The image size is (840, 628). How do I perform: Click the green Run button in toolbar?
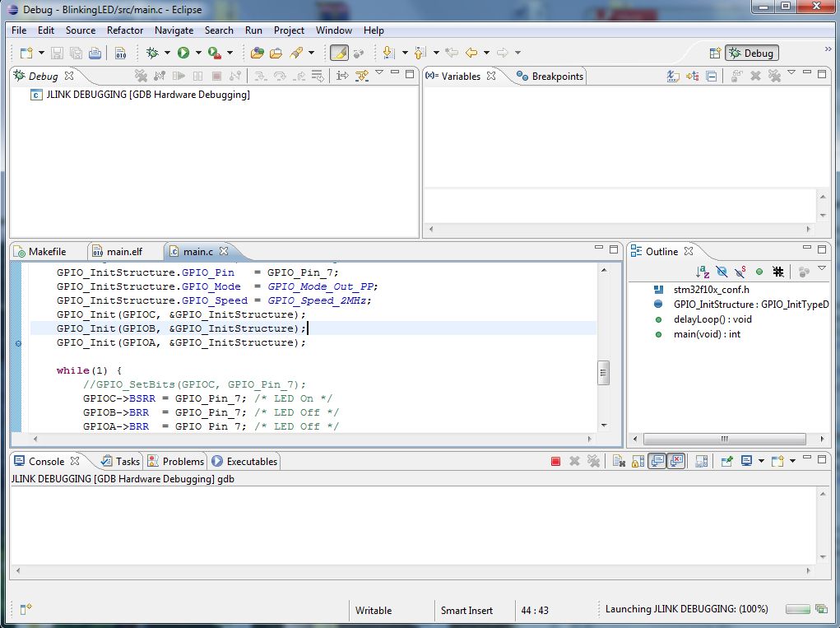pos(183,53)
